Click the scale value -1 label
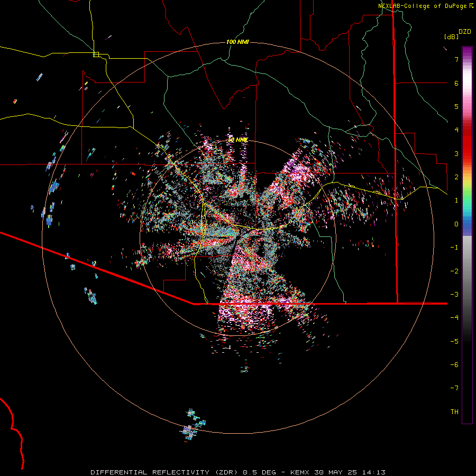 click(x=454, y=248)
